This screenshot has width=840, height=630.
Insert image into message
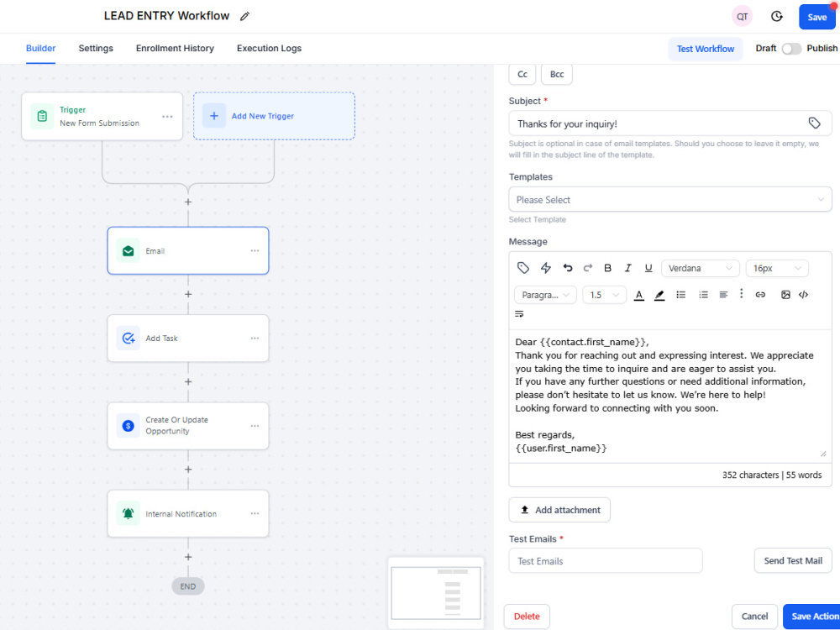pos(785,295)
